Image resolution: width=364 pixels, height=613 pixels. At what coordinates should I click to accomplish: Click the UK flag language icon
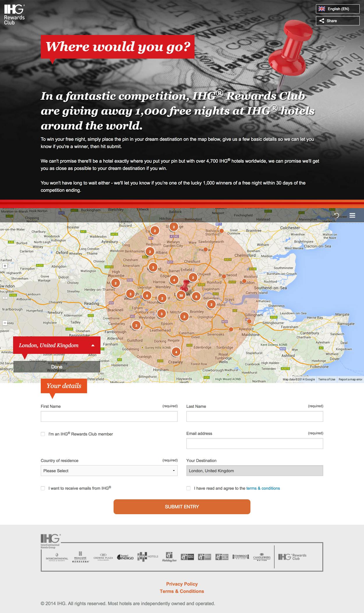click(322, 9)
